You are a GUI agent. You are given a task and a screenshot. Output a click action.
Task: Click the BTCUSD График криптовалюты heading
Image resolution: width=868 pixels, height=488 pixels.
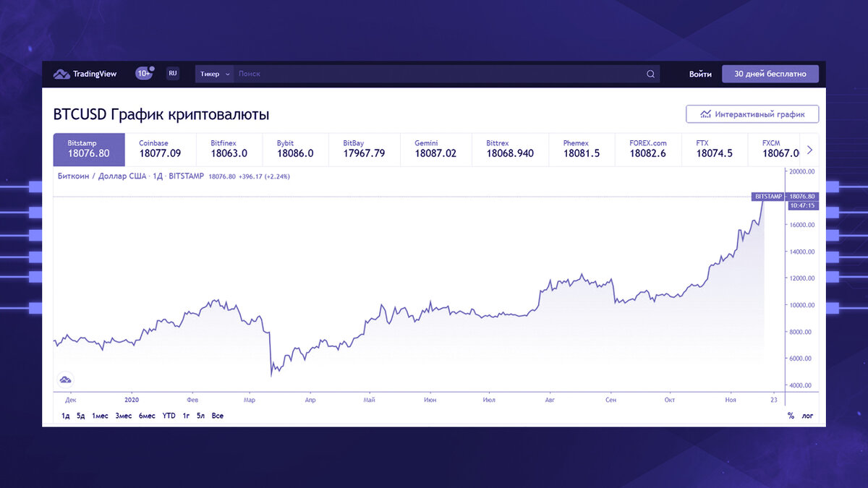(x=161, y=114)
